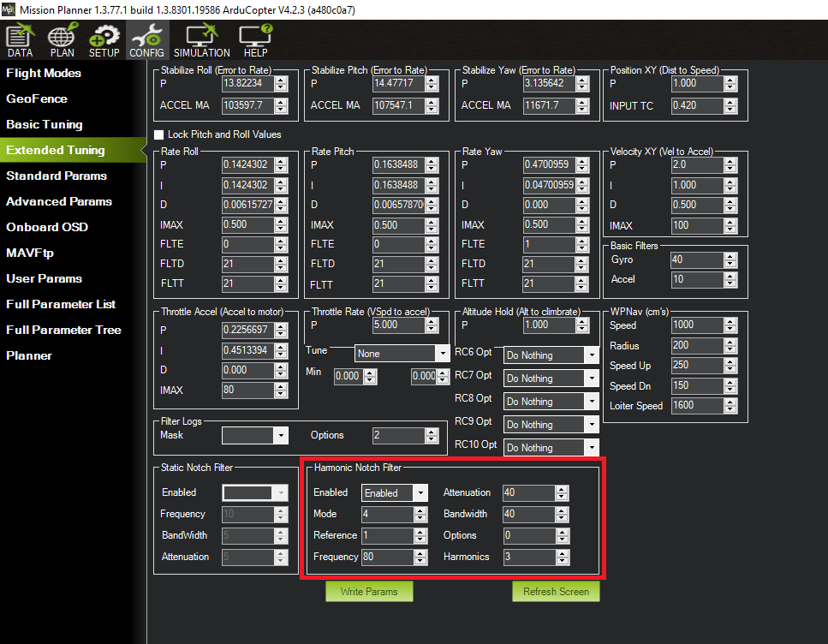Image resolution: width=828 pixels, height=644 pixels.
Task: Select Standard Params in the sidebar
Action: click(x=57, y=176)
